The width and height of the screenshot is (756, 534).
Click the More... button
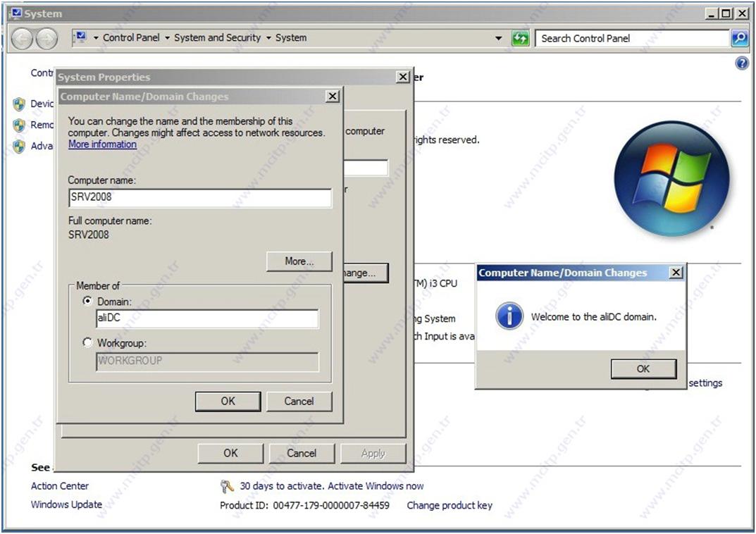[x=299, y=261]
